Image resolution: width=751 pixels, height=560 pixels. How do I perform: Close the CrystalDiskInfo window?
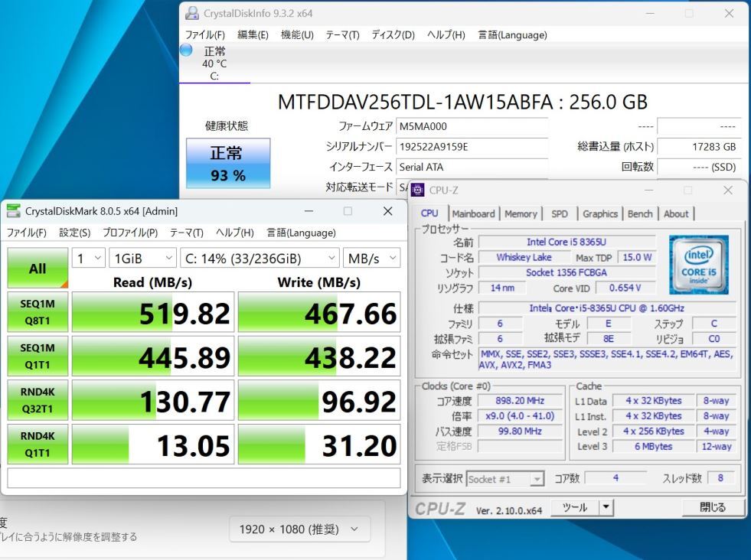tap(729, 14)
